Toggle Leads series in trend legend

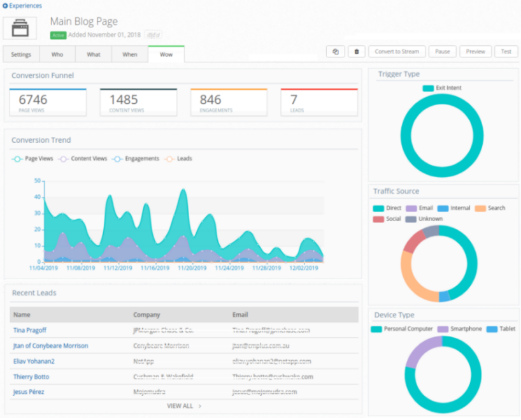(x=178, y=159)
